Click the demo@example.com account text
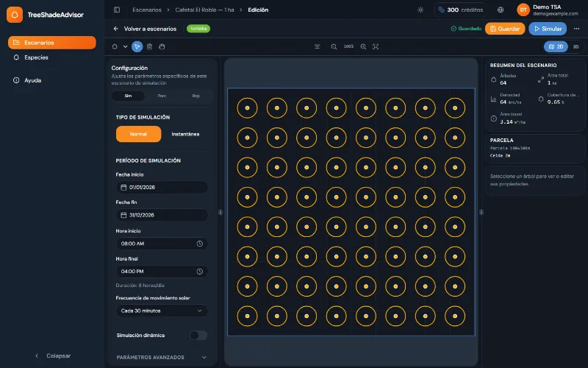 pyautogui.click(x=556, y=14)
